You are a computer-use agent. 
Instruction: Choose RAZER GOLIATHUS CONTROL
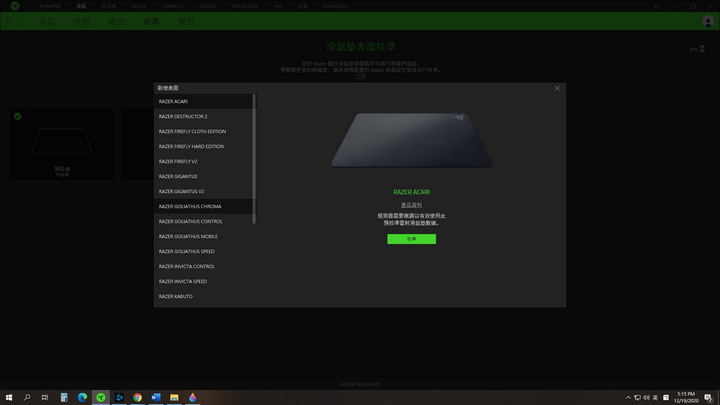click(203, 221)
